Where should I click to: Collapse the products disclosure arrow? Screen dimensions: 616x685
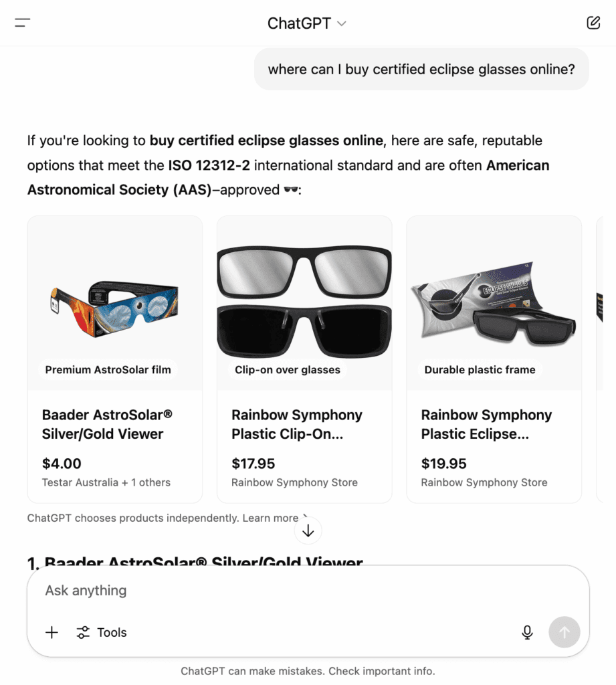coord(308,530)
